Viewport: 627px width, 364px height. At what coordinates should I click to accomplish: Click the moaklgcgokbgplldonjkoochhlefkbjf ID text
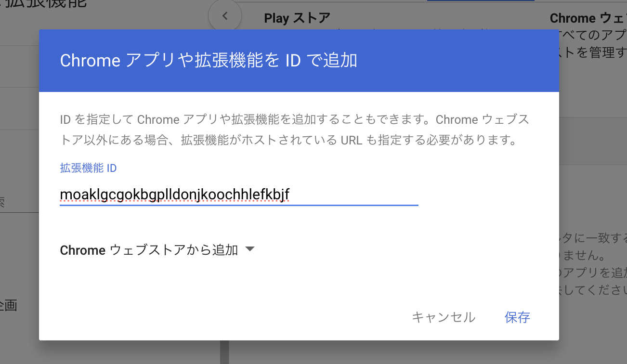[x=174, y=194]
